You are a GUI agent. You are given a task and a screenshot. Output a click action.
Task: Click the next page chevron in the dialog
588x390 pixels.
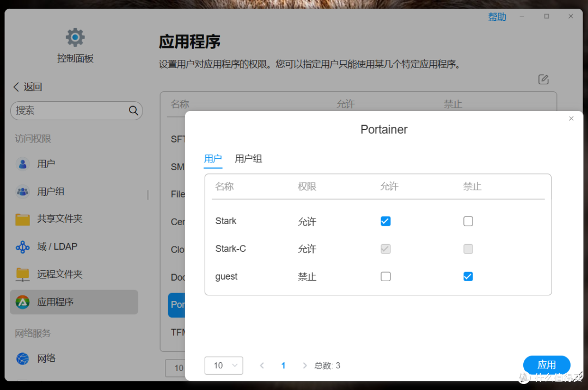coord(304,366)
